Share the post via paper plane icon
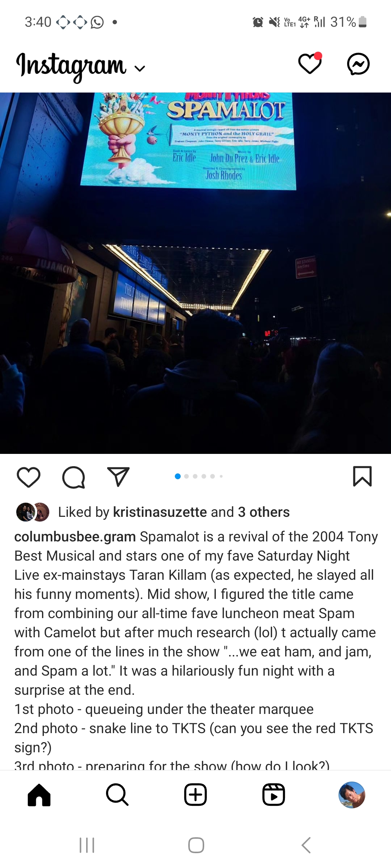The height and width of the screenshot is (868, 391). click(x=118, y=477)
